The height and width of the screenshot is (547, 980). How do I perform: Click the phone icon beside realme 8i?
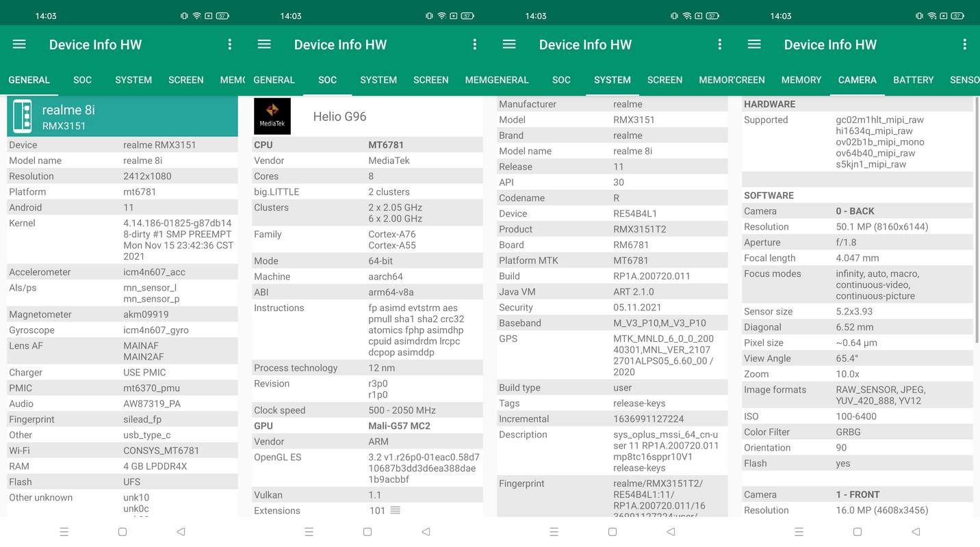point(23,116)
